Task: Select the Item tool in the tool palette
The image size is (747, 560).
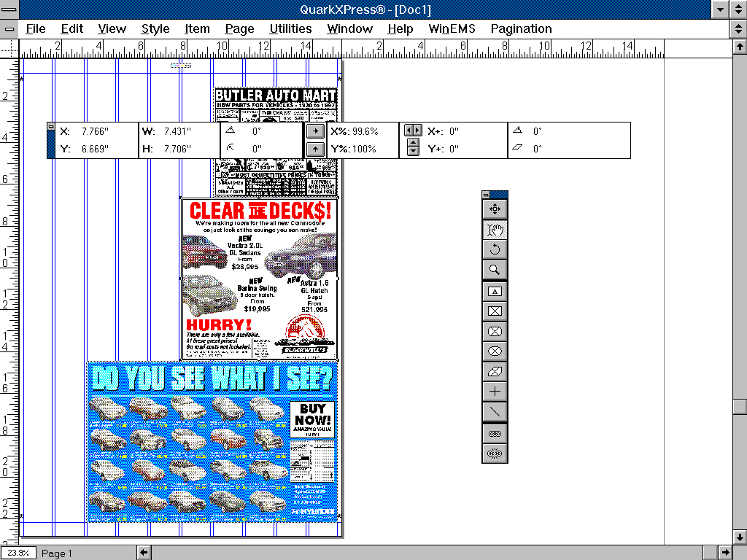Action: coord(495,209)
